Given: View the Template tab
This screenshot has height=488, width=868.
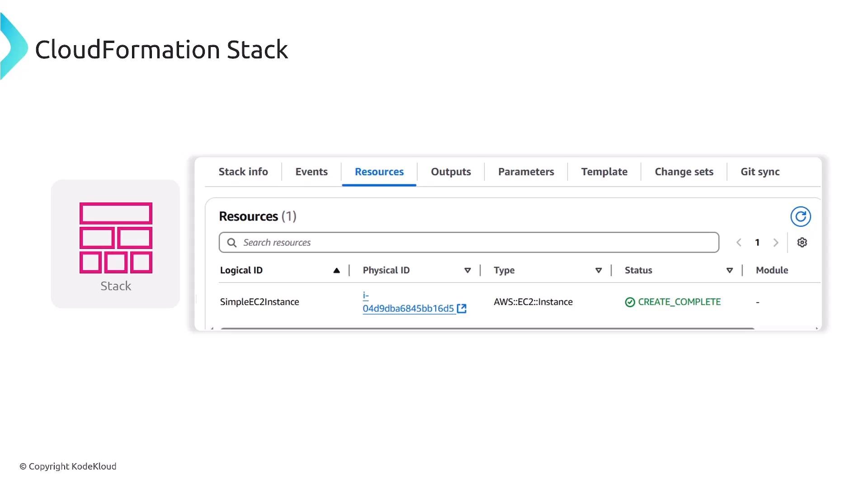Looking at the screenshot, I should click(x=604, y=172).
